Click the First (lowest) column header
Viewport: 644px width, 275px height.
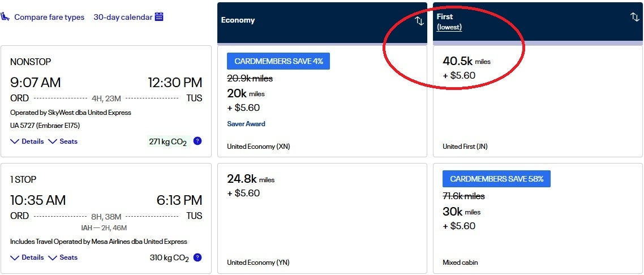click(x=449, y=22)
